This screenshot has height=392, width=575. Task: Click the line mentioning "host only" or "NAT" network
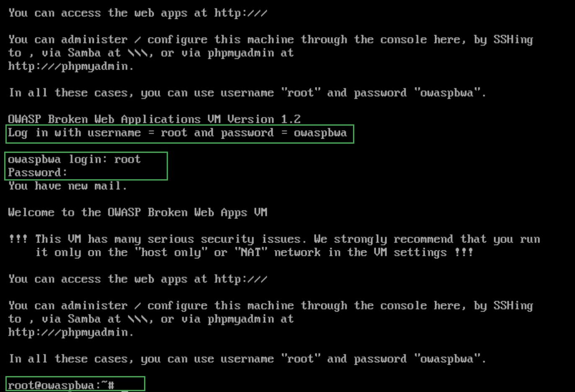[x=254, y=253]
